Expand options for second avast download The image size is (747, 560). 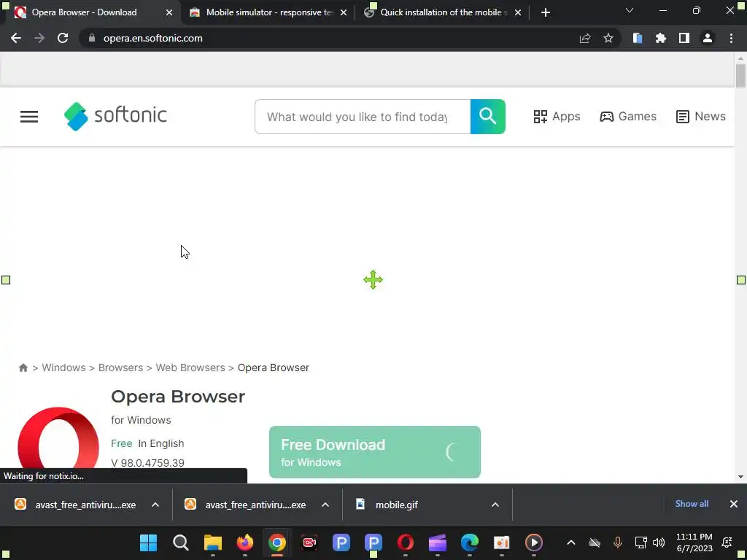click(325, 505)
